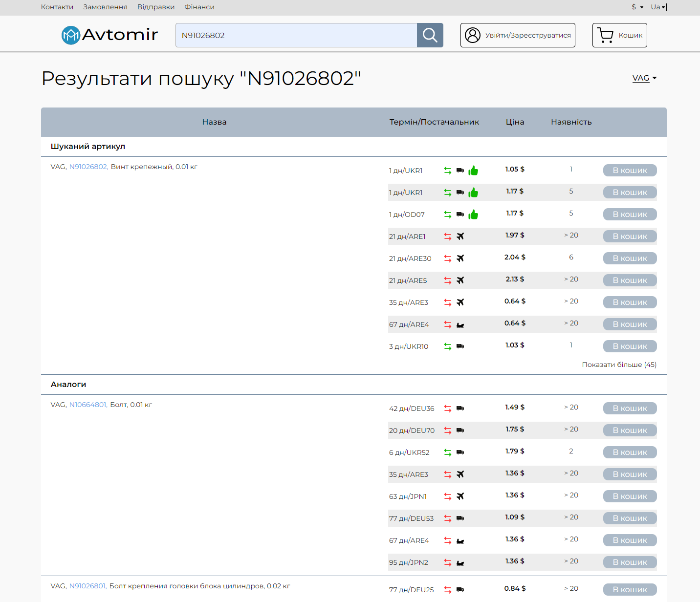Click green exchange arrows in 1 дн/OD07 row

448,215
